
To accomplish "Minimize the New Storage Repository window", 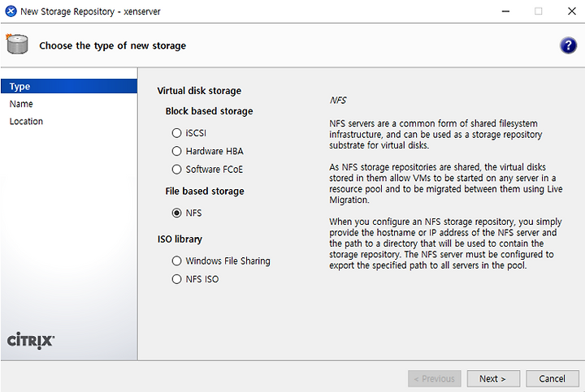I will pyautogui.click(x=505, y=11).
